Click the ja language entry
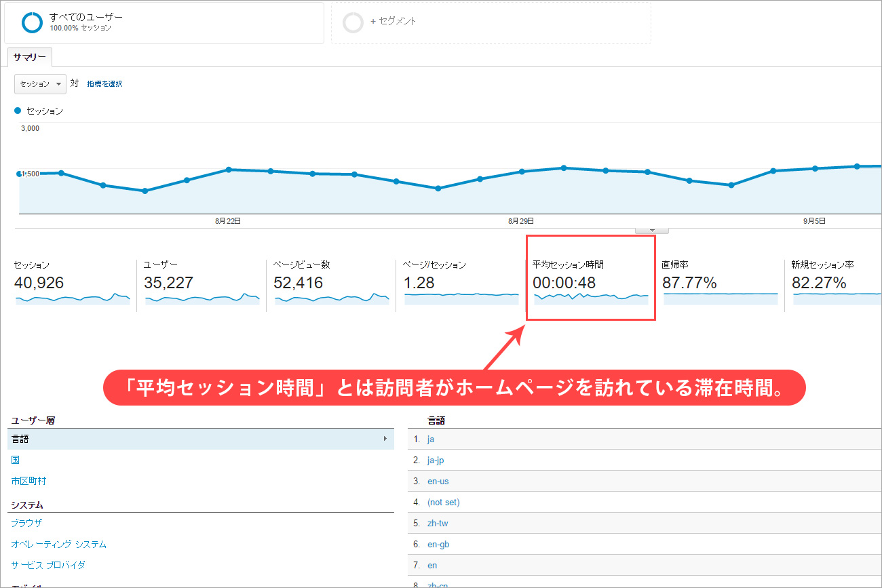Image resolution: width=882 pixels, height=588 pixels. click(x=431, y=439)
